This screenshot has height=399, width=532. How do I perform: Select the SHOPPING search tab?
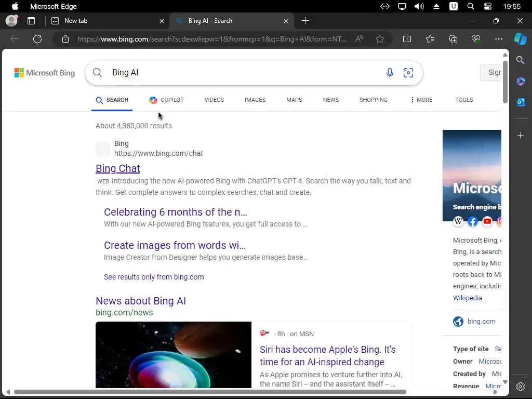tap(373, 100)
